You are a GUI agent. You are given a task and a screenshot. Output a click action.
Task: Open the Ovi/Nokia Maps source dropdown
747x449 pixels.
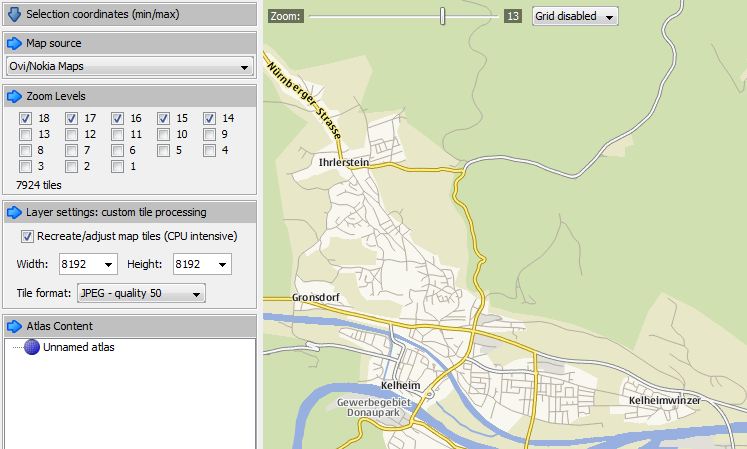[130, 66]
